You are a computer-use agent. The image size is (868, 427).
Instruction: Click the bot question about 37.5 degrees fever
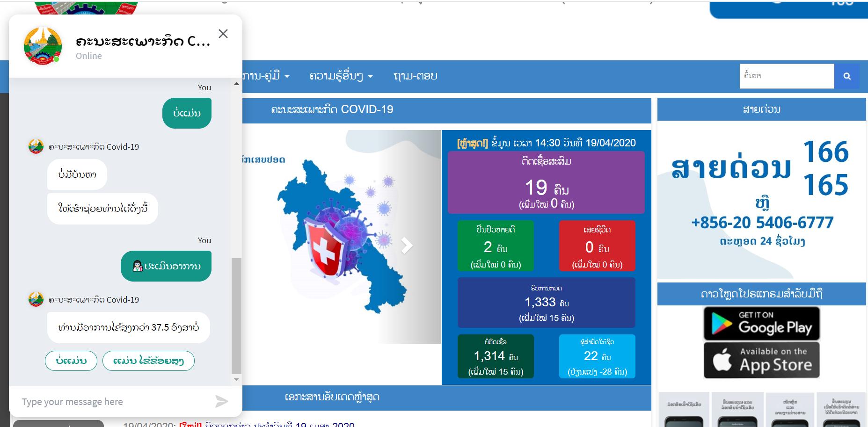[x=128, y=327]
